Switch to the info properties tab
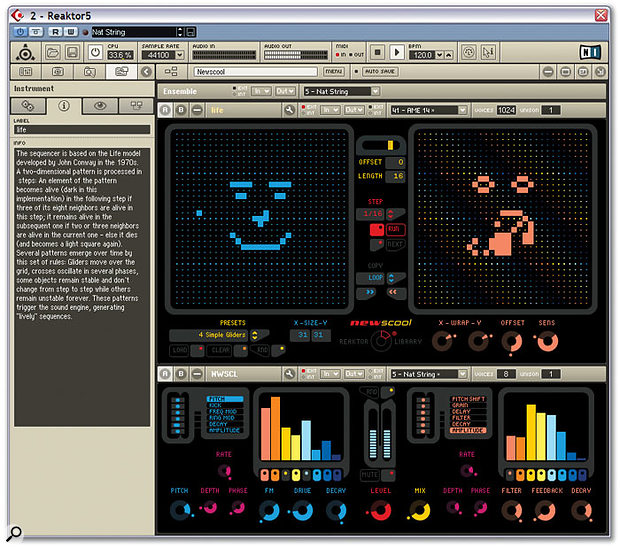The width and height of the screenshot is (620, 548). coord(64,106)
